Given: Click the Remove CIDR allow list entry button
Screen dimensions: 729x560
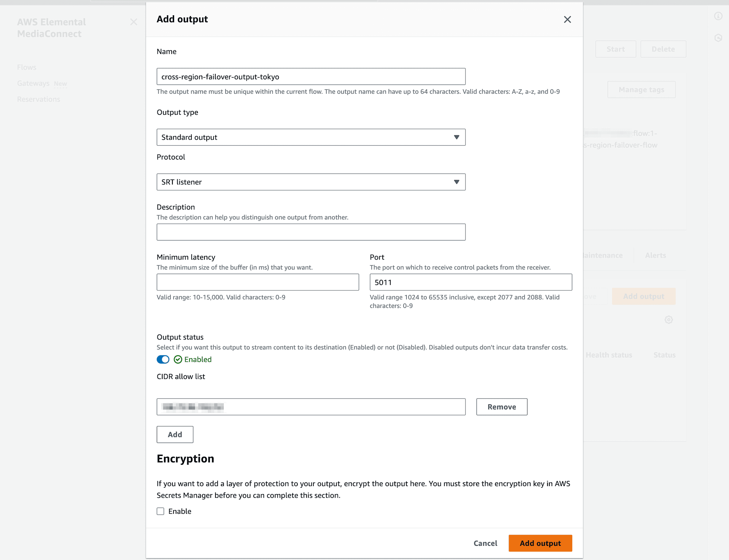Looking at the screenshot, I should tap(501, 407).
